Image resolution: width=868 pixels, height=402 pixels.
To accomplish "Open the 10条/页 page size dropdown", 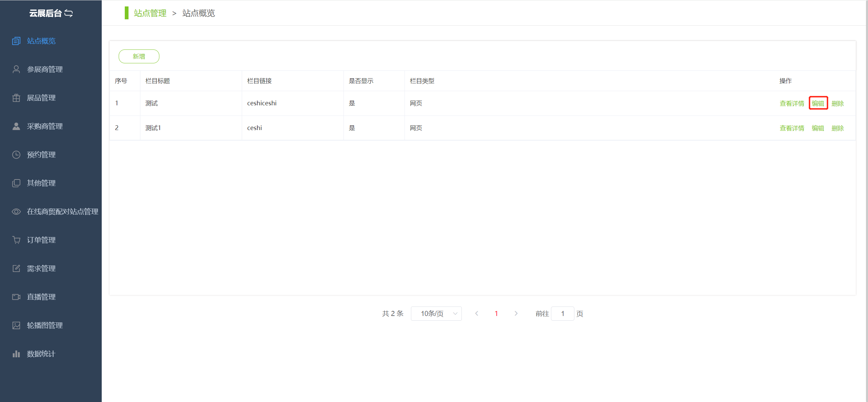I will tap(436, 314).
